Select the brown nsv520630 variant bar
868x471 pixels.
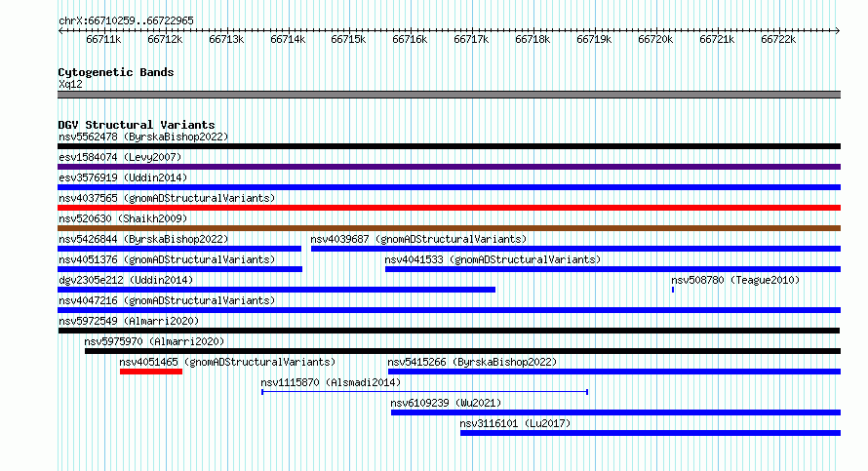449,228
